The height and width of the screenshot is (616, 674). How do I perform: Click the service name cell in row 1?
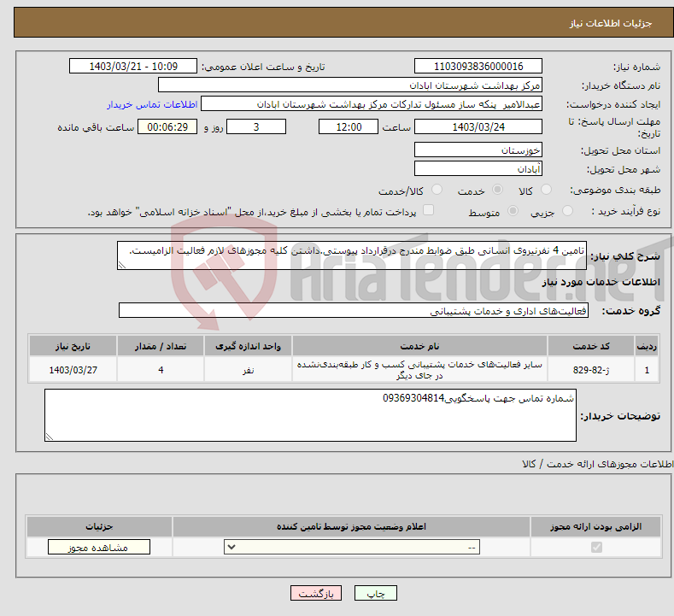419,370
